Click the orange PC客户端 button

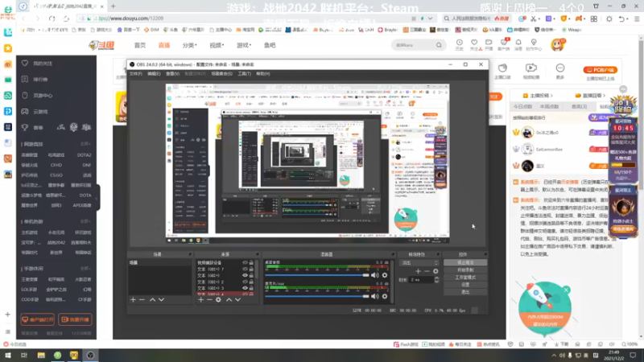tap(600, 70)
